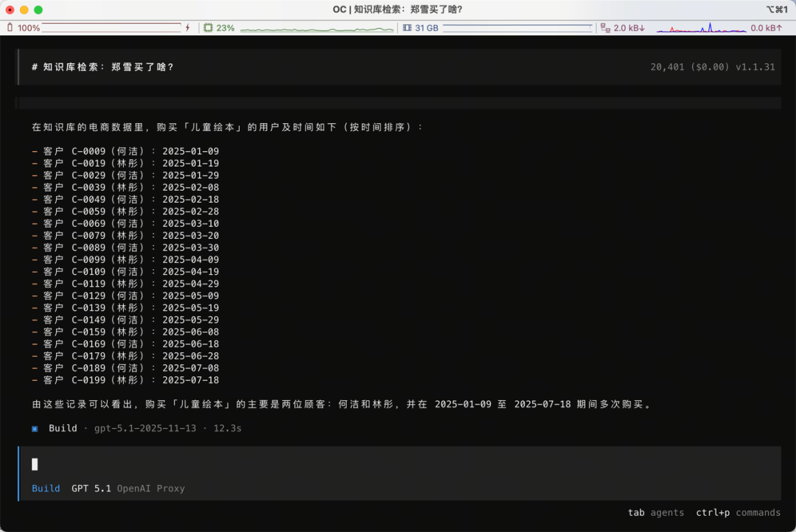Click the battery level bar

point(111,28)
